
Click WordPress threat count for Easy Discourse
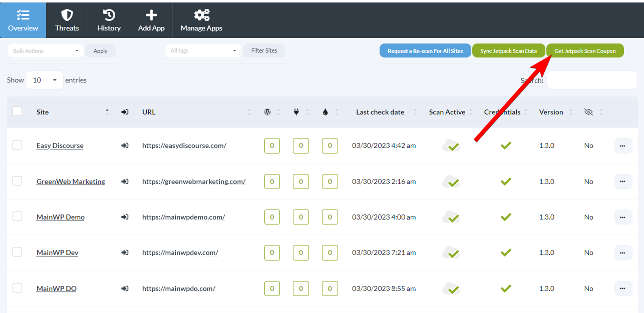pyautogui.click(x=272, y=146)
